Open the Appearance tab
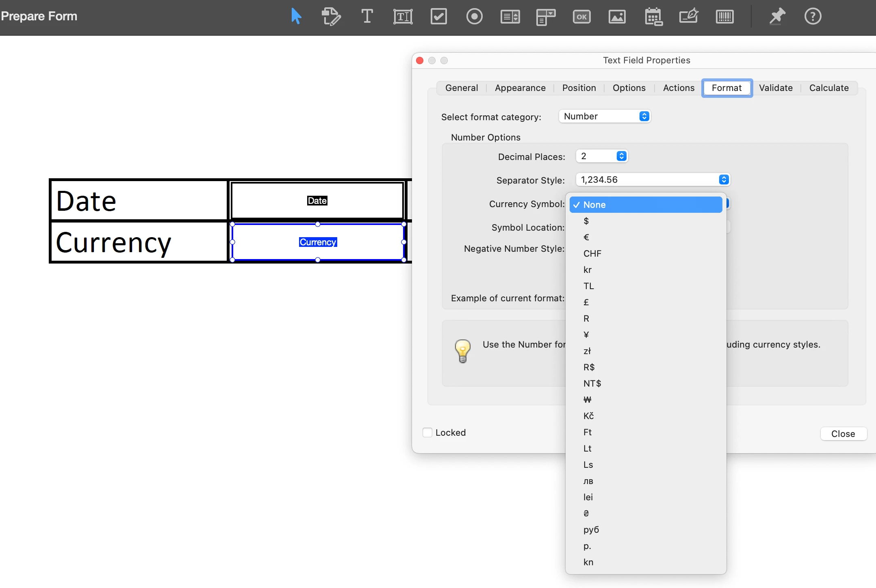 [x=520, y=88]
